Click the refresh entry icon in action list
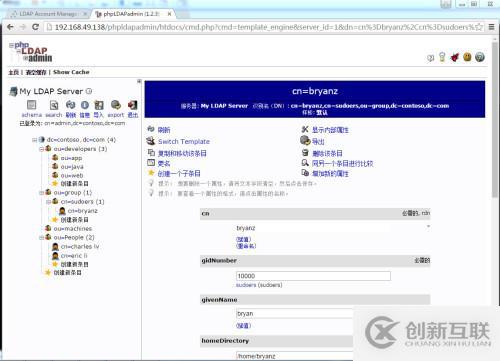This screenshot has width=500, height=361. (151, 129)
